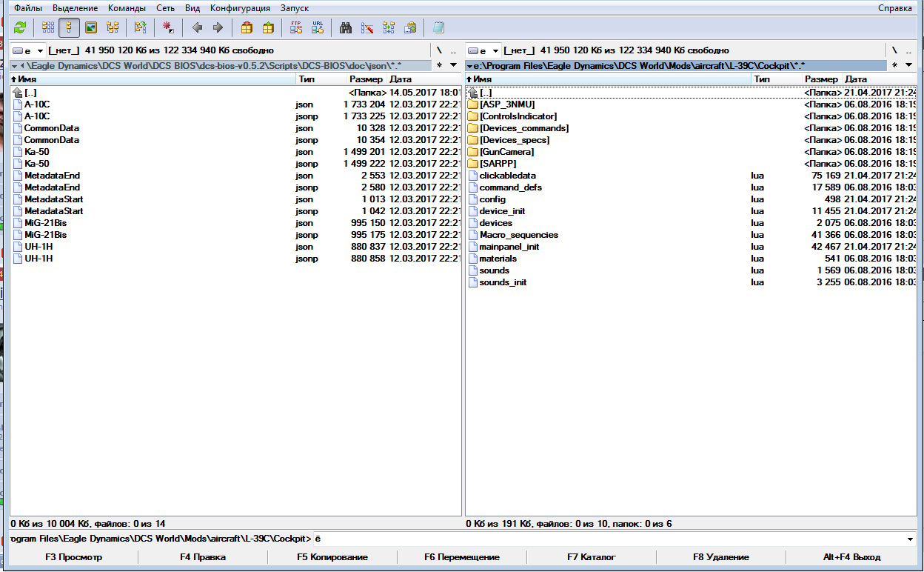Click F3 Просмотр button
The height and width of the screenshot is (572, 924).
click(73, 557)
